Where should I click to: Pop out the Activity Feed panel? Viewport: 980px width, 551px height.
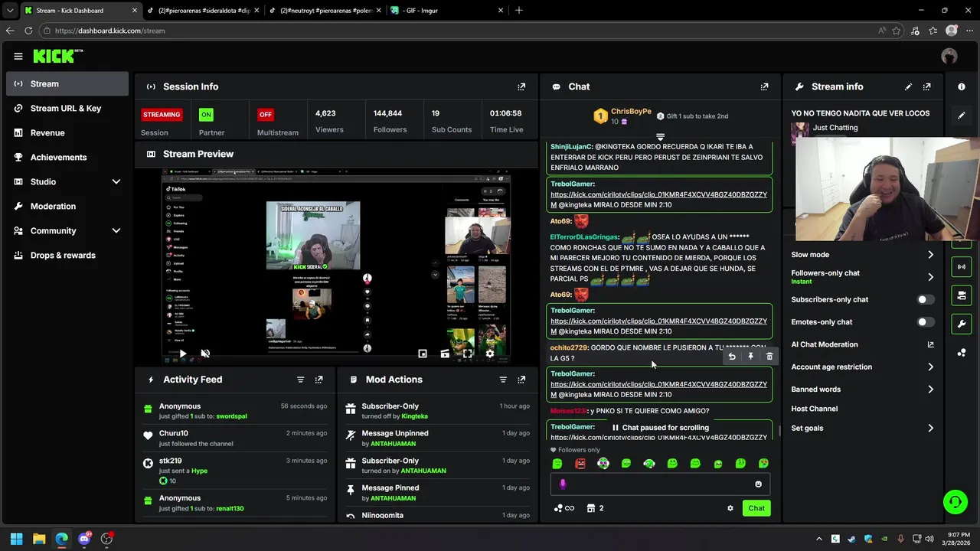pos(318,380)
